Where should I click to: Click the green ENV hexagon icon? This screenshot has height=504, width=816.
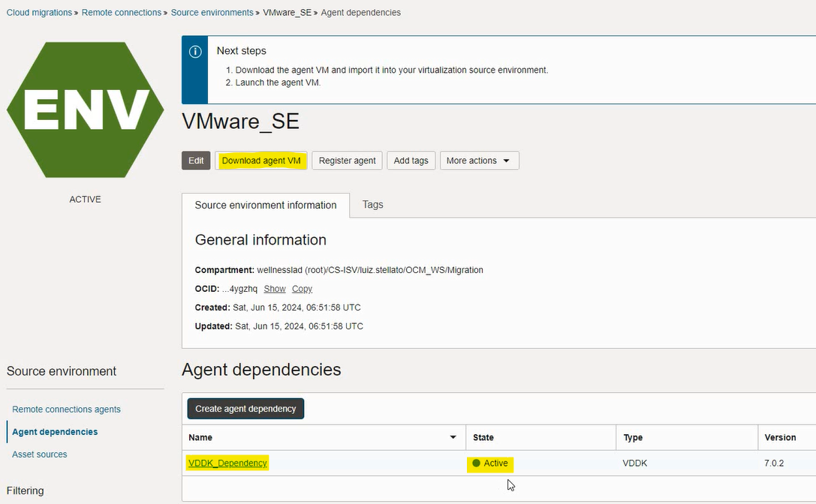(85, 109)
